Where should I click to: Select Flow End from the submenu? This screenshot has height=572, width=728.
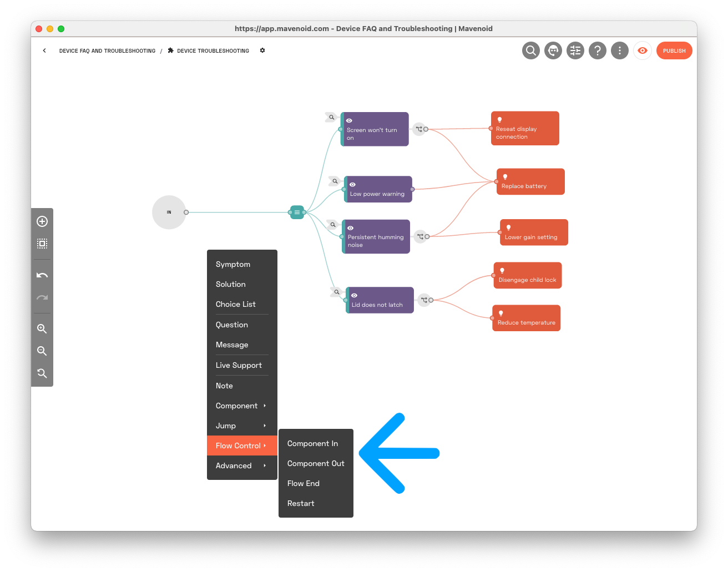316,483
